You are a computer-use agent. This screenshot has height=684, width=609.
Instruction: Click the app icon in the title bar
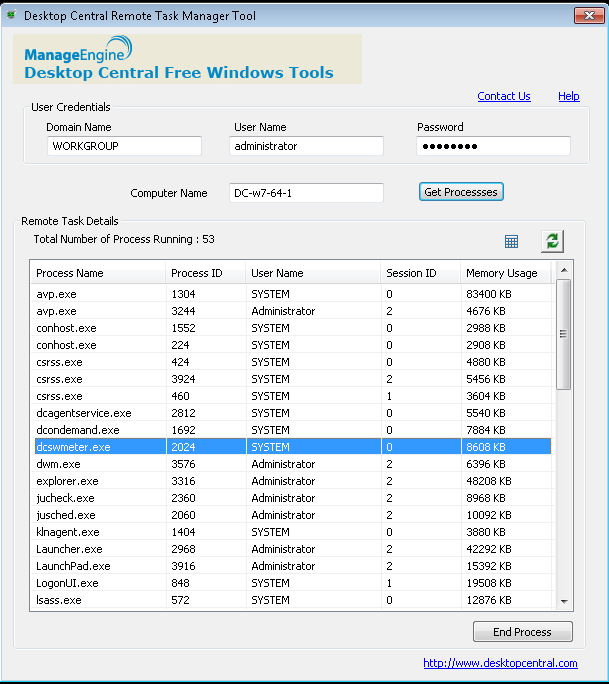tap(11, 15)
